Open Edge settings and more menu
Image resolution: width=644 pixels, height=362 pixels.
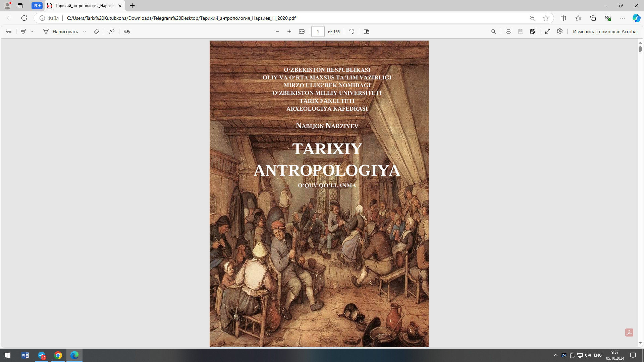coord(623,18)
